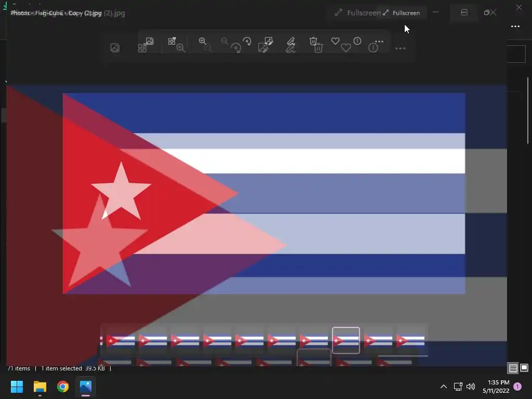Click the Photos app taskbar icon
The width and height of the screenshot is (532, 399).
pos(86,387)
